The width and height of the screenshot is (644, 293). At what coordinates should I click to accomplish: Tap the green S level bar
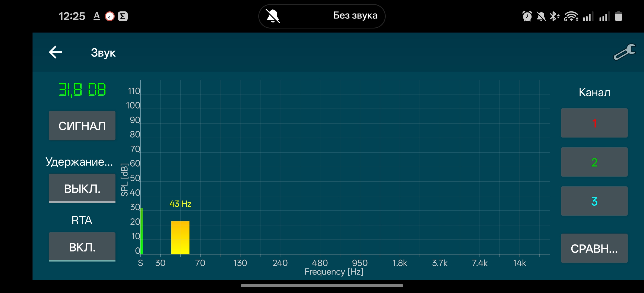[x=141, y=231]
